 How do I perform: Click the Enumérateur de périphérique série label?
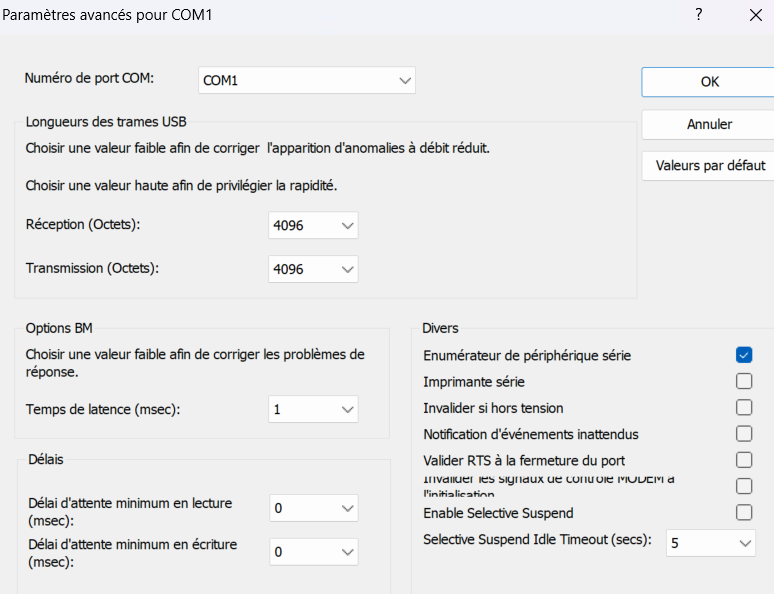click(527, 355)
